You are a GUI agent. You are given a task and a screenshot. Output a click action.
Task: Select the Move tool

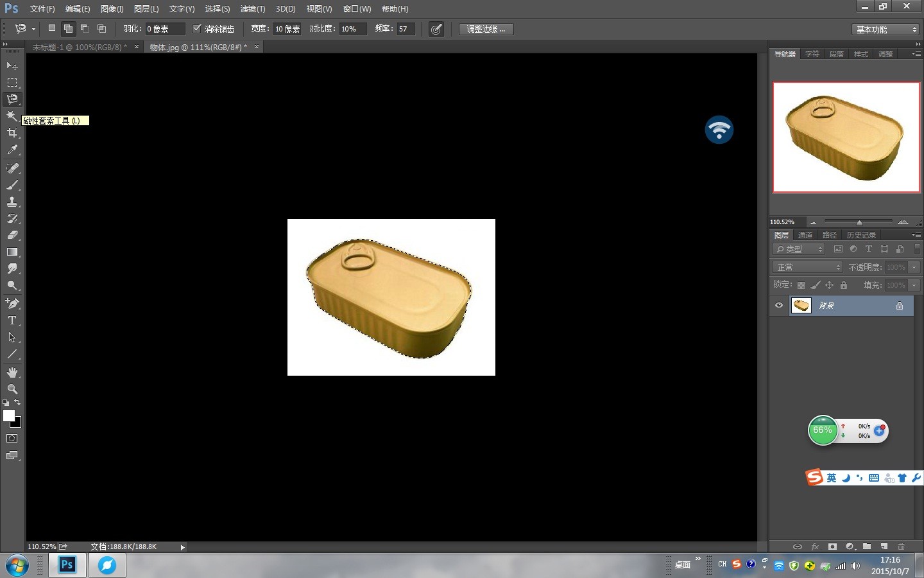[x=12, y=66]
